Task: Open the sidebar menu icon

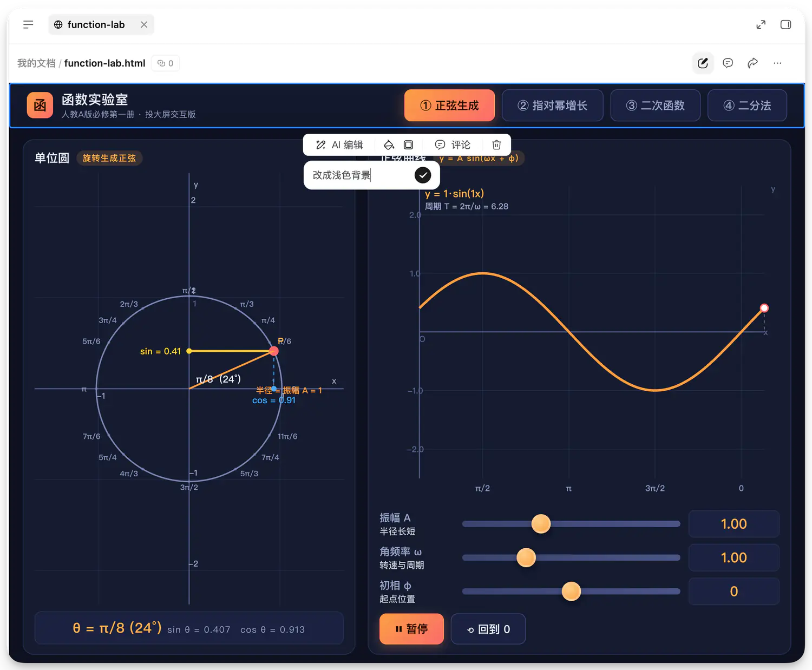Action: pyautogui.click(x=28, y=24)
